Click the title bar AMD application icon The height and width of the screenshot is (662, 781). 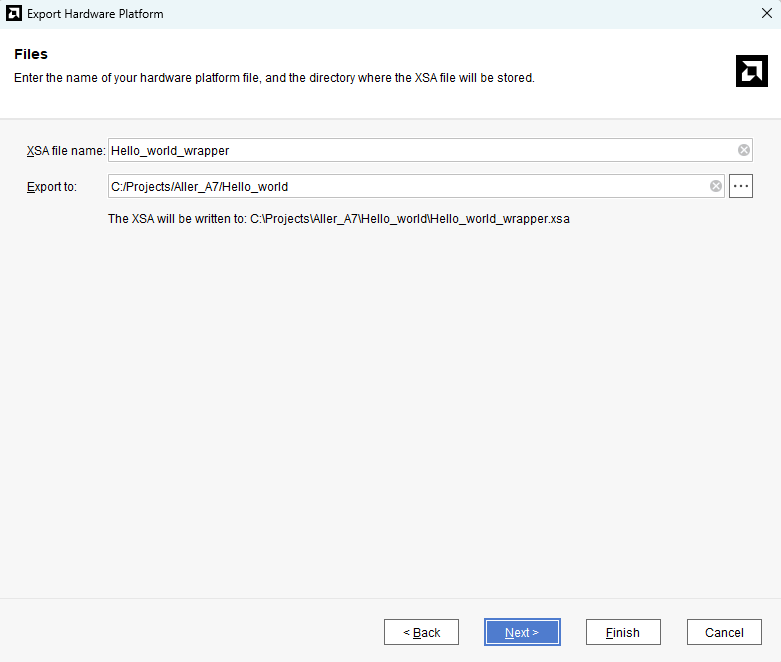[14, 14]
